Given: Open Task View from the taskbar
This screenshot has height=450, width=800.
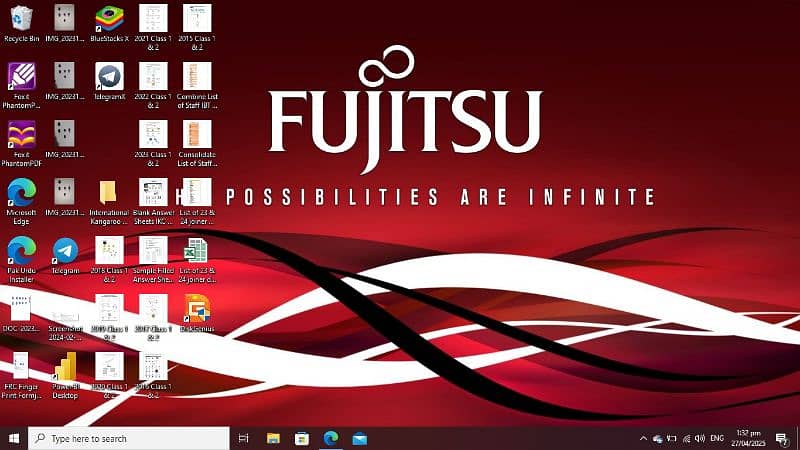Looking at the screenshot, I should tap(243, 438).
